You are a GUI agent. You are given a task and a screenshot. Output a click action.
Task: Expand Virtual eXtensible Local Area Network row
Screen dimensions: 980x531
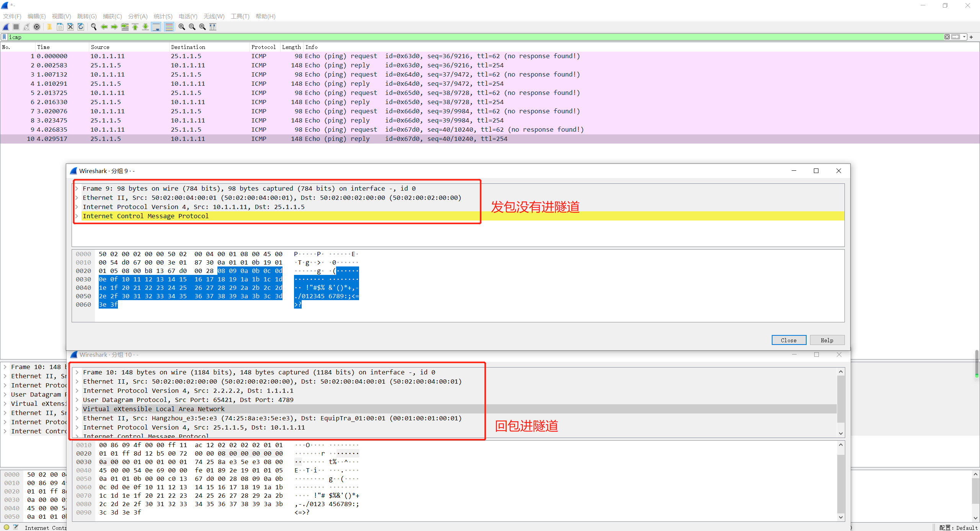[77, 409]
